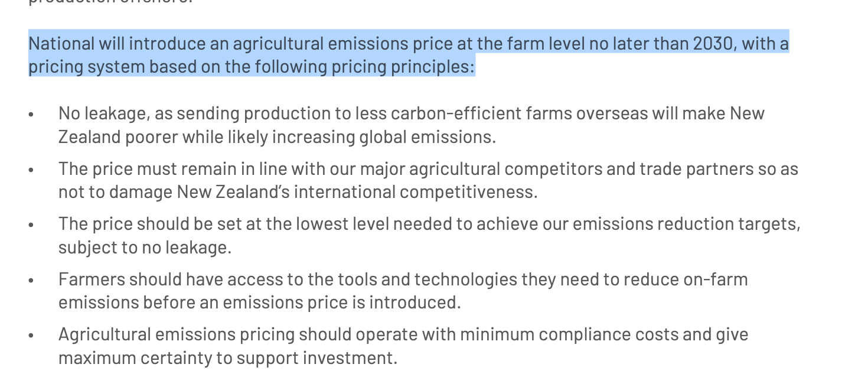Screen dimensions: 868x390
Task: Click the word "introduced." ending the fourth bullet
Action: tap(415, 303)
